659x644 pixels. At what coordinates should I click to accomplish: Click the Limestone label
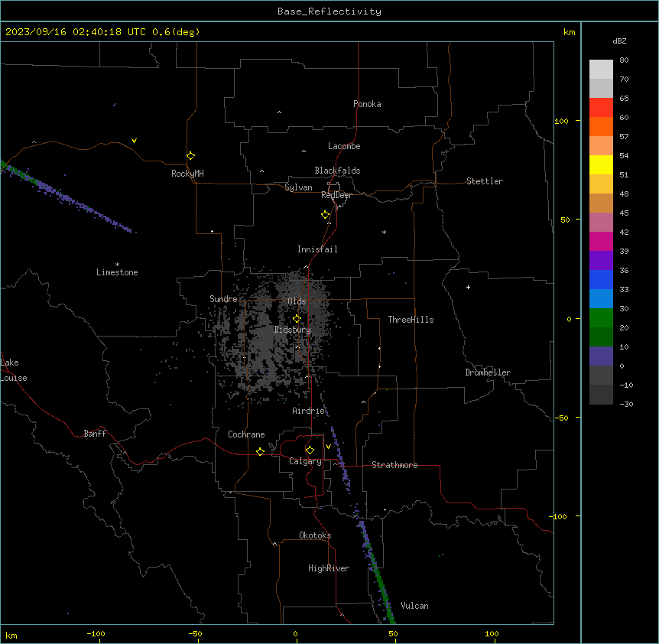pos(117,272)
